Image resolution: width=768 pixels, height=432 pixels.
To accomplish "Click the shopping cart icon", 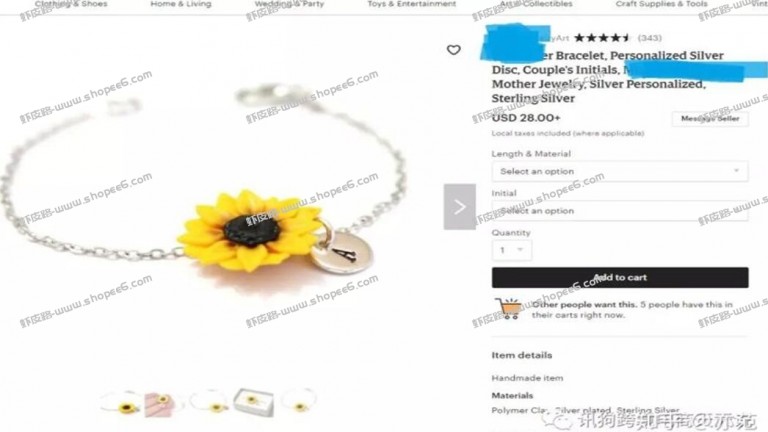I will coord(508,309).
